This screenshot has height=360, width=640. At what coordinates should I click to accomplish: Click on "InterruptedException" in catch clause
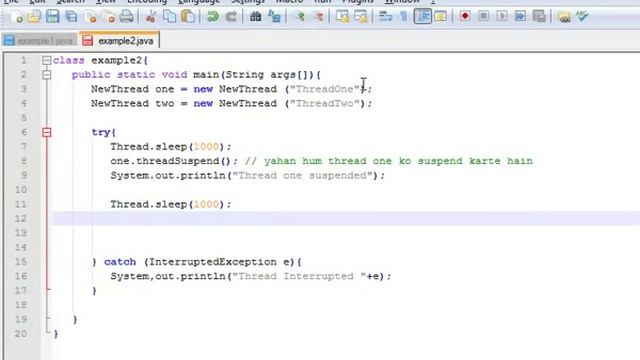[x=213, y=262]
